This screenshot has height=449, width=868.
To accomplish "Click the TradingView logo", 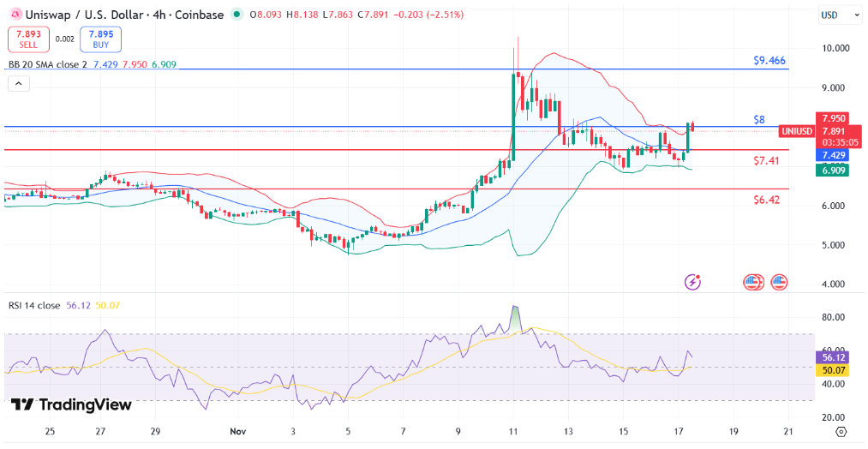I will (x=71, y=404).
